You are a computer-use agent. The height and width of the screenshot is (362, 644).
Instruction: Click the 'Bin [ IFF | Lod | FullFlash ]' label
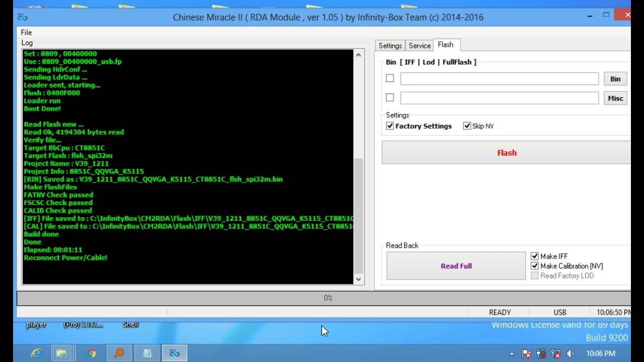point(431,62)
